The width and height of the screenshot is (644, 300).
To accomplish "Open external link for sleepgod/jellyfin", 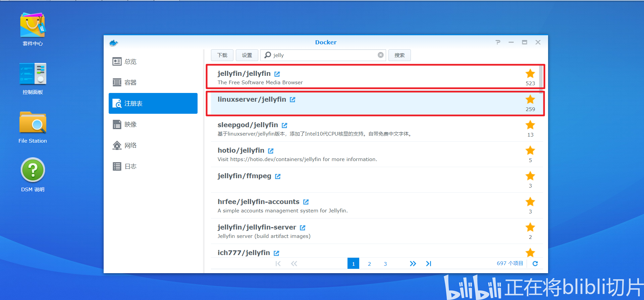I will point(284,125).
